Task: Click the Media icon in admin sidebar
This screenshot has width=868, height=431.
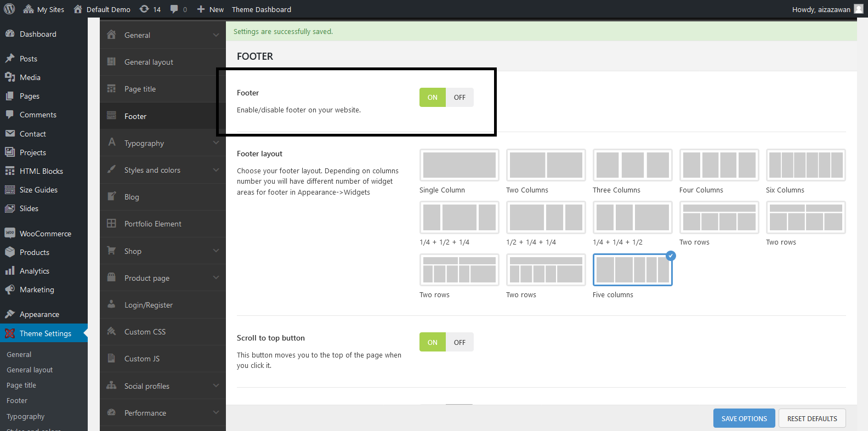Action: 10,77
